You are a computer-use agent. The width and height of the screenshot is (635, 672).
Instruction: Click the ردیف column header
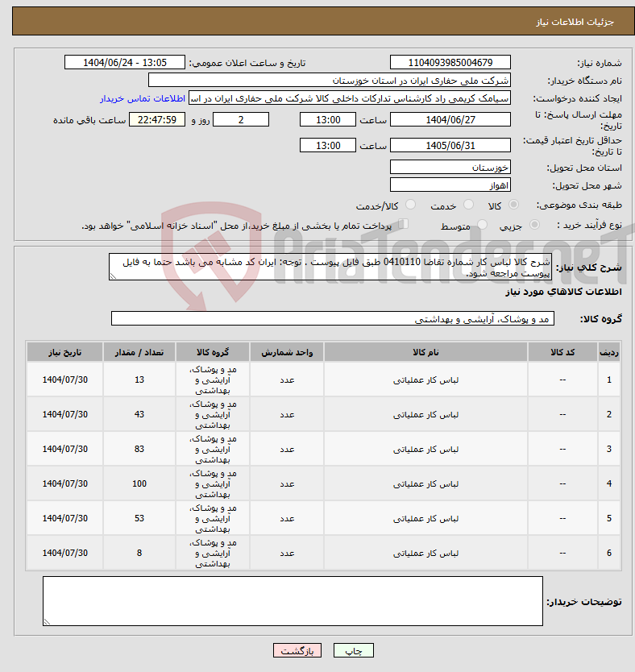609,352
